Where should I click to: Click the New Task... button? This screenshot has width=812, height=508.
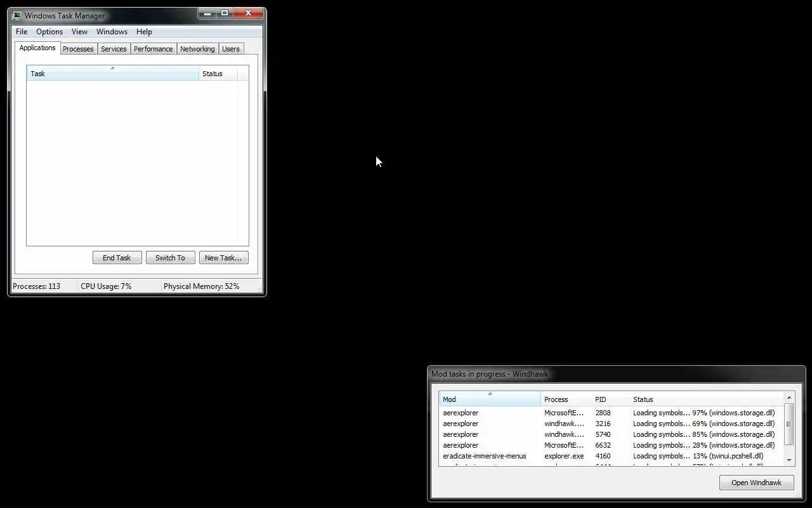tap(223, 258)
